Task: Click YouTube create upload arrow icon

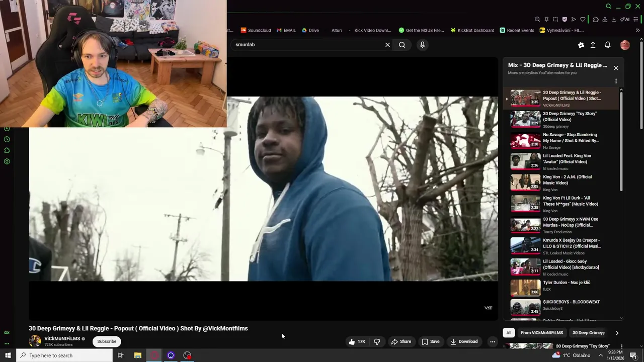Action: pos(593,45)
